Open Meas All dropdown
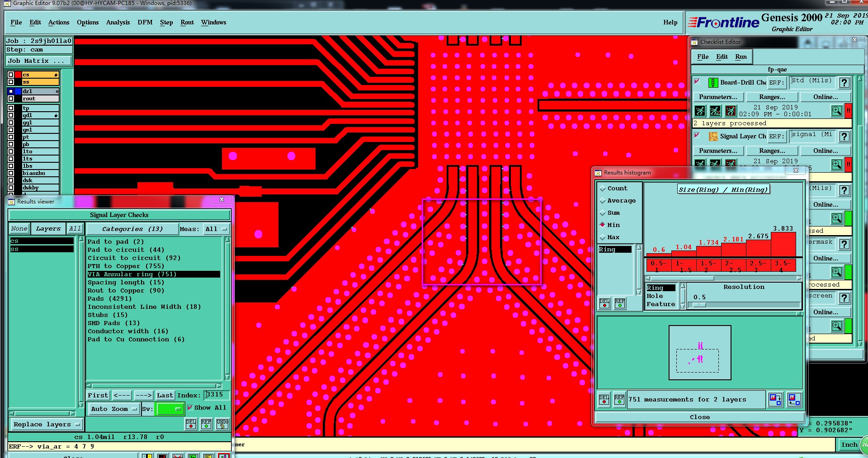868x458 pixels. 217,229
